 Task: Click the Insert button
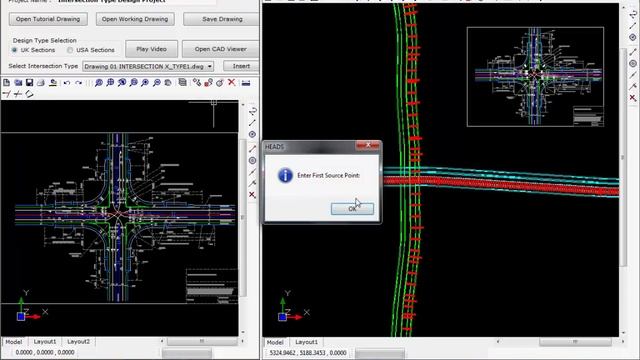(x=241, y=66)
